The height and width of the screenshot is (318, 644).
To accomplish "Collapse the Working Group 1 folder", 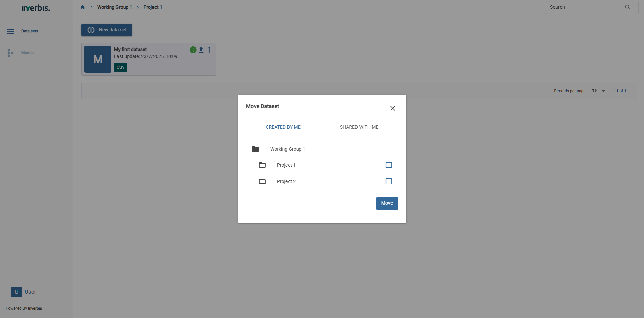I will coord(256,149).
